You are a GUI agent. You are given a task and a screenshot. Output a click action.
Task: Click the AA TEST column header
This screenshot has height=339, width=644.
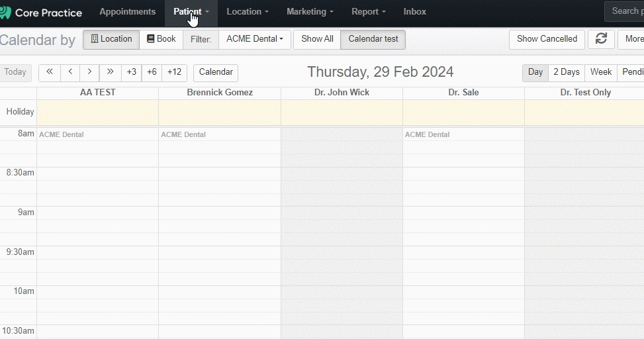point(98,93)
